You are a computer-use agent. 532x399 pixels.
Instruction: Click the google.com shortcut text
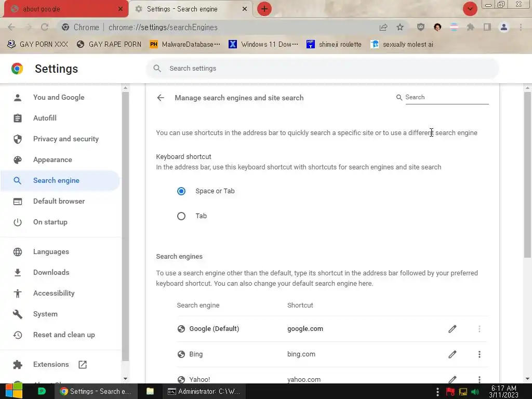pyautogui.click(x=305, y=329)
